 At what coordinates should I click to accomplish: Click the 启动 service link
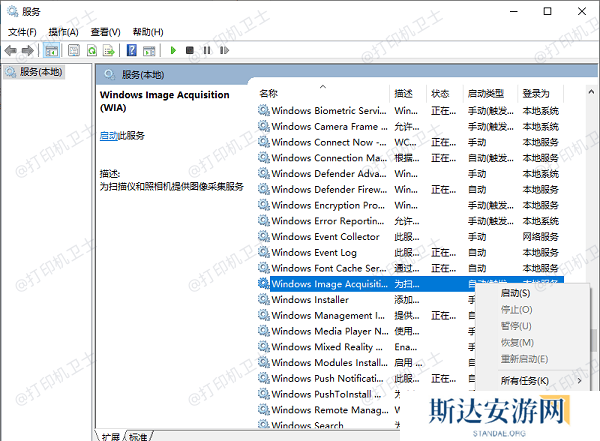click(x=109, y=135)
